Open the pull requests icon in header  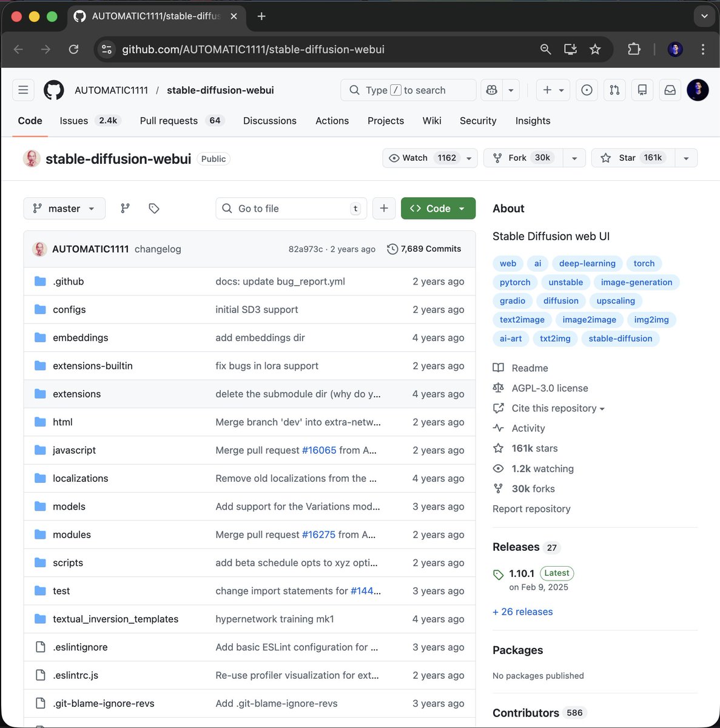point(614,90)
